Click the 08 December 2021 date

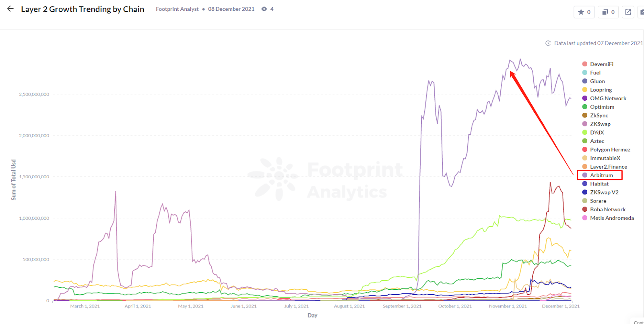tap(231, 9)
